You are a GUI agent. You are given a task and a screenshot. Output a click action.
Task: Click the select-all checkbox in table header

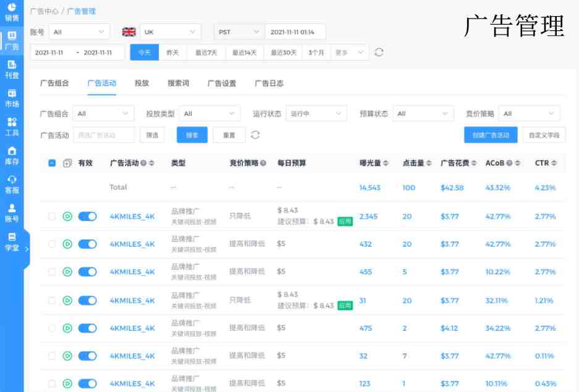(52, 164)
